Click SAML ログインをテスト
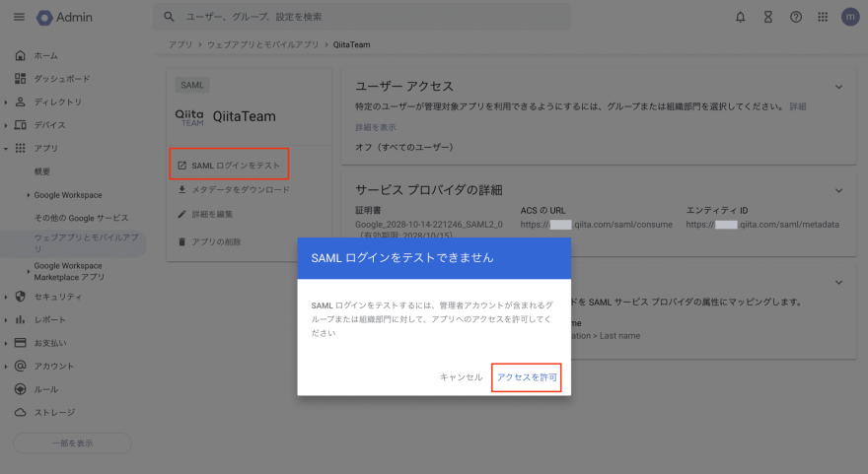The image size is (868, 474). 236,166
